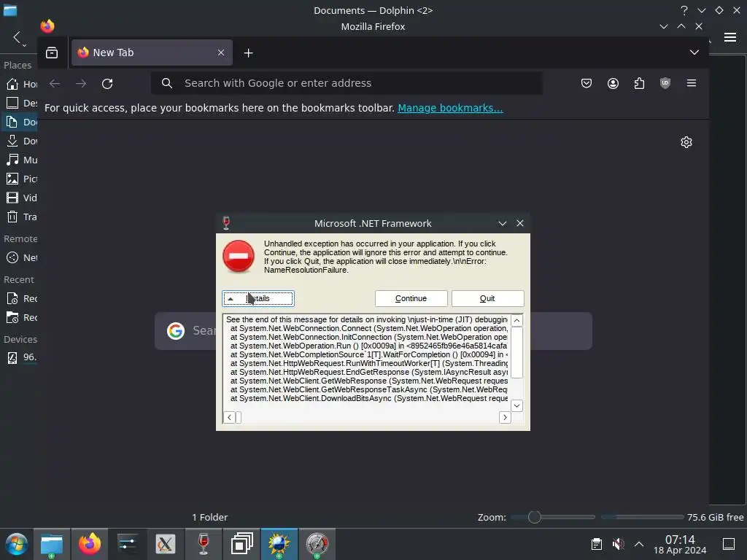Click the address bar search field
The width and height of the screenshot is (747, 560).
click(x=347, y=83)
